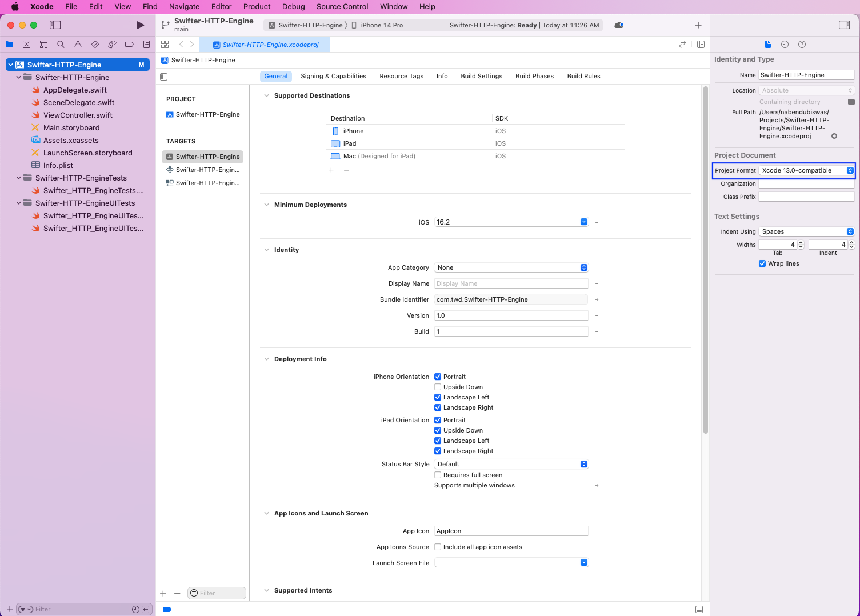Select iPhone 14 Pro run destination
The height and width of the screenshot is (616, 860).
click(377, 25)
